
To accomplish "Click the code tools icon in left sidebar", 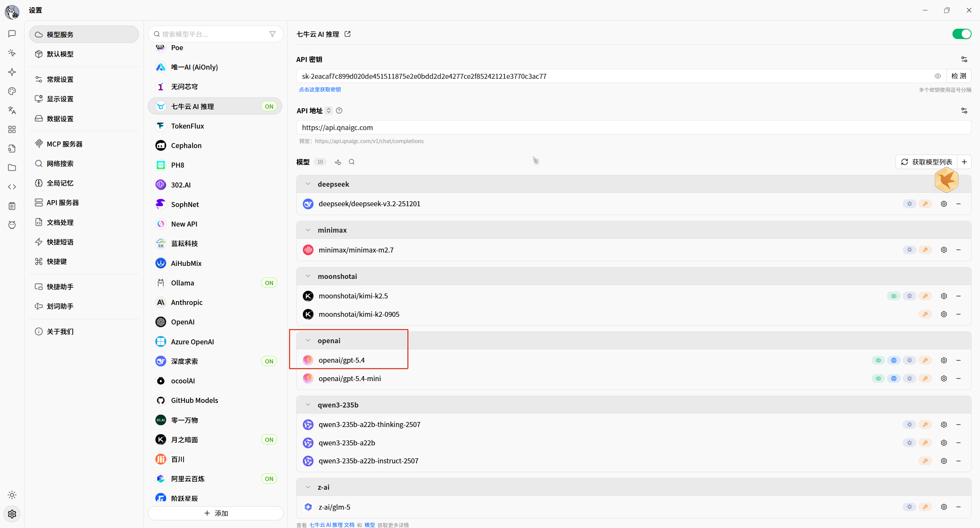I will [x=12, y=187].
